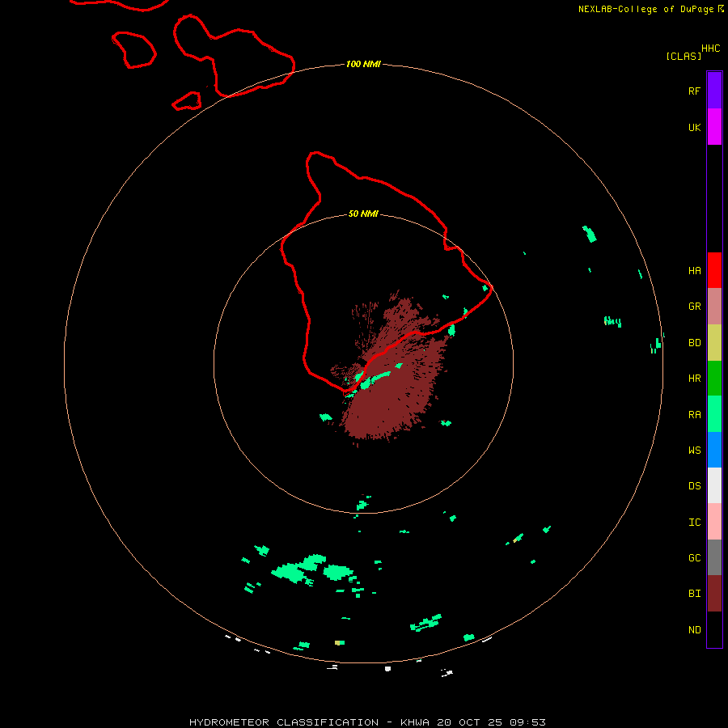Pick the HR dark green legend swatch
The image size is (728, 728).
pyautogui.click(x=714, y=379)
